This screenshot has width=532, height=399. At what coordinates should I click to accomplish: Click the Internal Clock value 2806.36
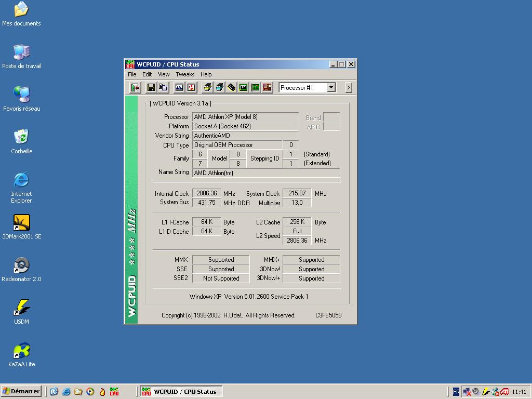tap(207, 193)
